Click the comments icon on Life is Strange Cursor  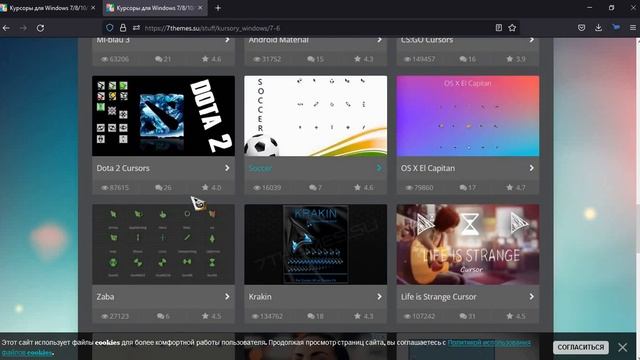click(463, 316)
